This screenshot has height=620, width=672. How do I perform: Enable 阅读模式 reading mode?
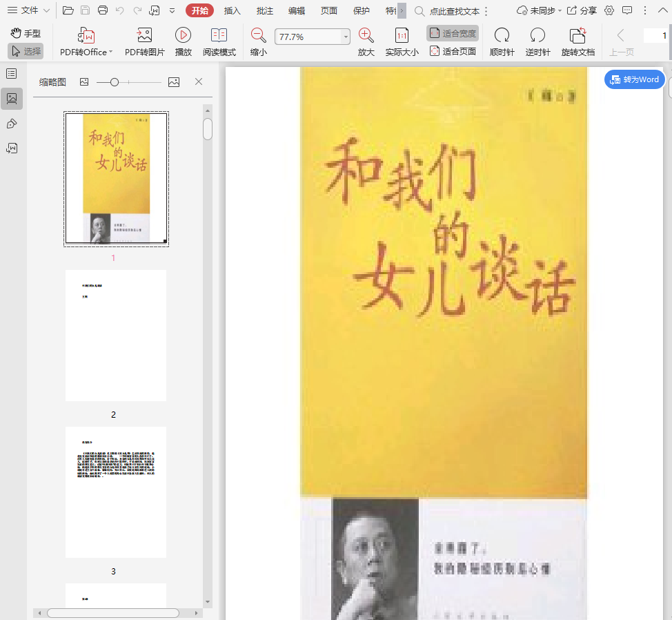click(x=219, y=42)
